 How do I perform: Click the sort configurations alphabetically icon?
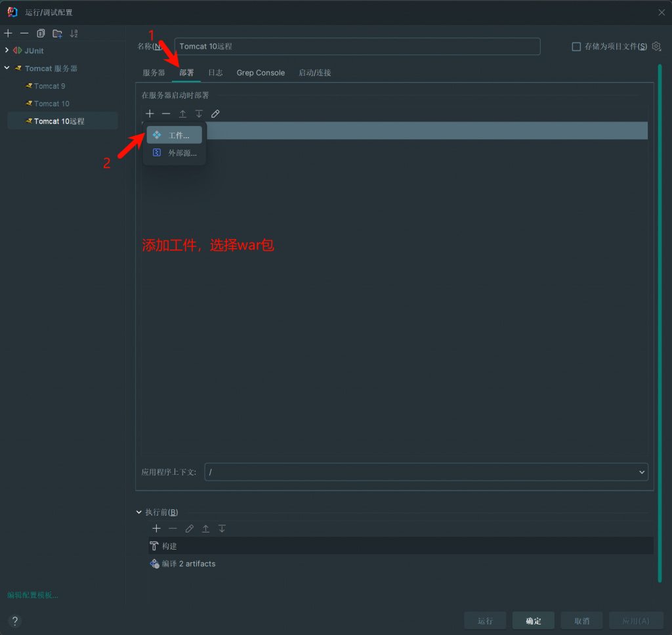[74, 33]
